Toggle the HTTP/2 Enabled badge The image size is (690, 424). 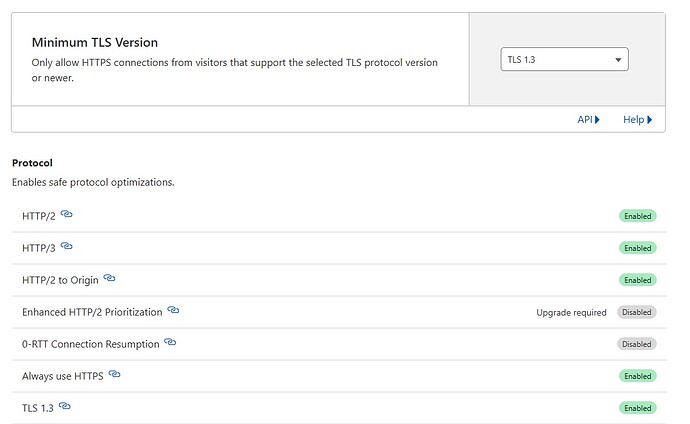[x=637, y=216]
